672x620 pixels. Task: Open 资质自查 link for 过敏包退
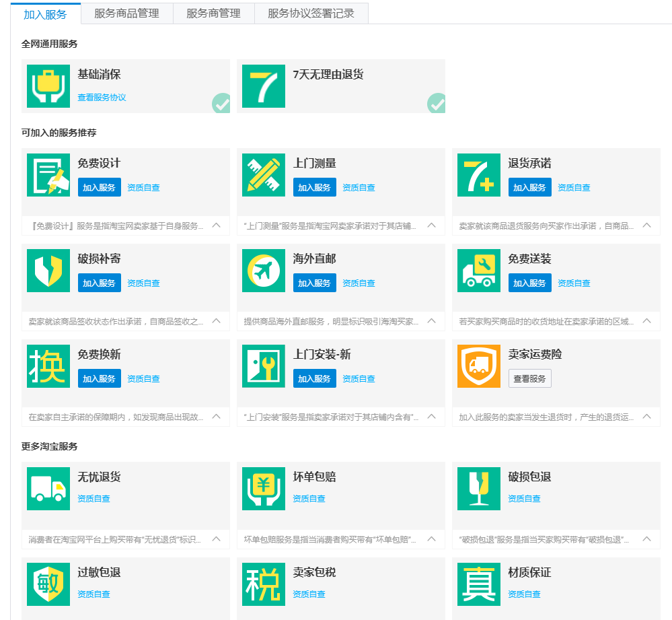[x=94, y=594]
